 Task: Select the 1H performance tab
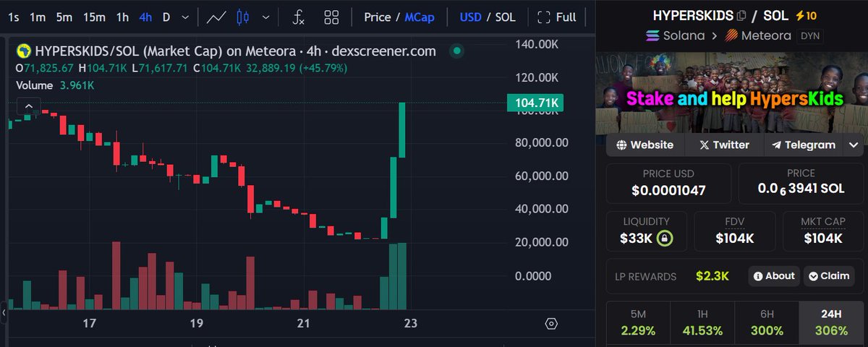(x=702, y=322)
